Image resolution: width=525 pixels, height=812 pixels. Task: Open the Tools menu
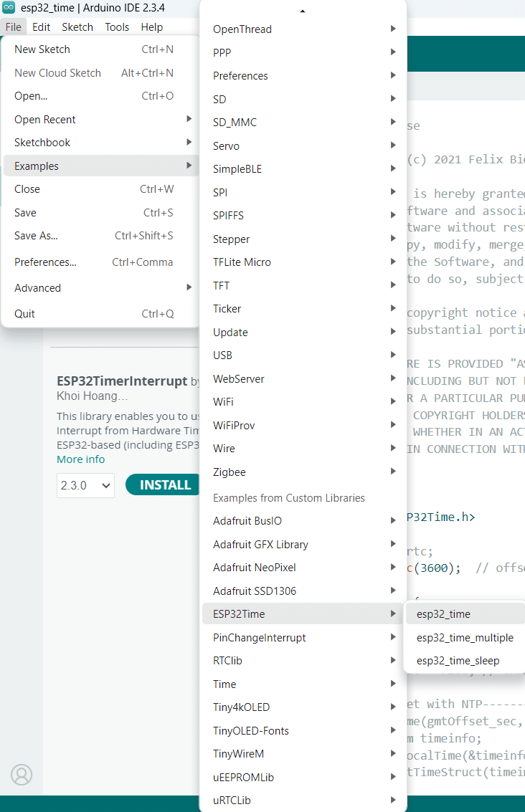(117, 27)
